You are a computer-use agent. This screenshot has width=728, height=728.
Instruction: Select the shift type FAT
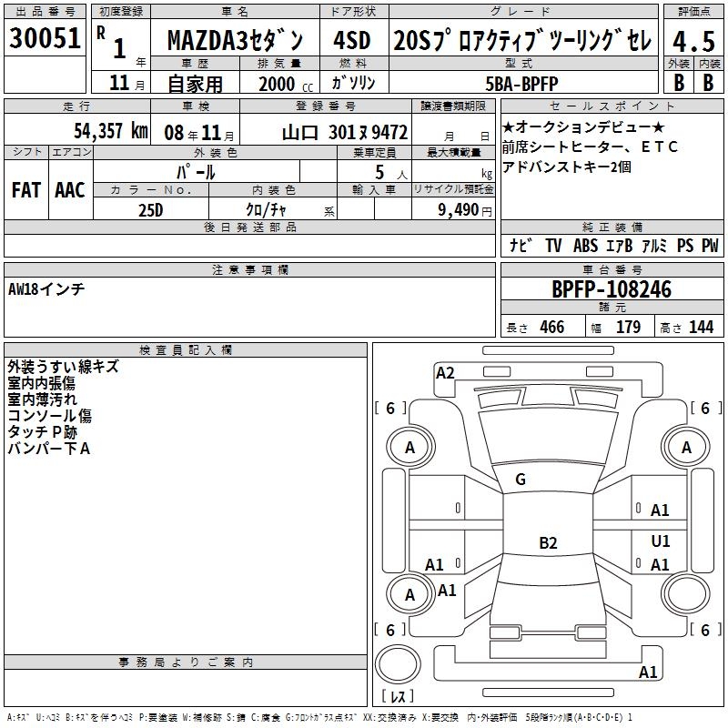(x=26, y=190)
